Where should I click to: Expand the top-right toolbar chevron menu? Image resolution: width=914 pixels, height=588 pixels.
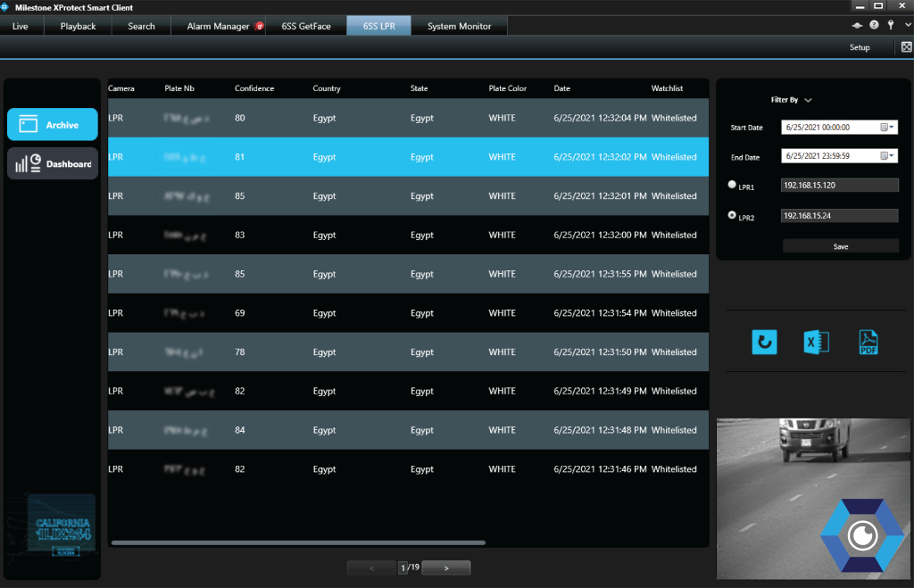click(908, 25)
